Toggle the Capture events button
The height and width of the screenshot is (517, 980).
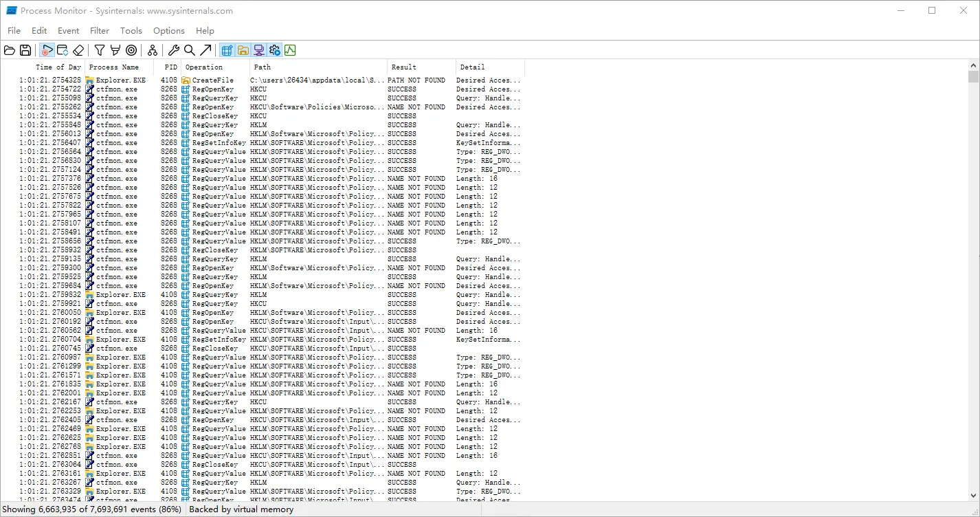click(47, 50)
